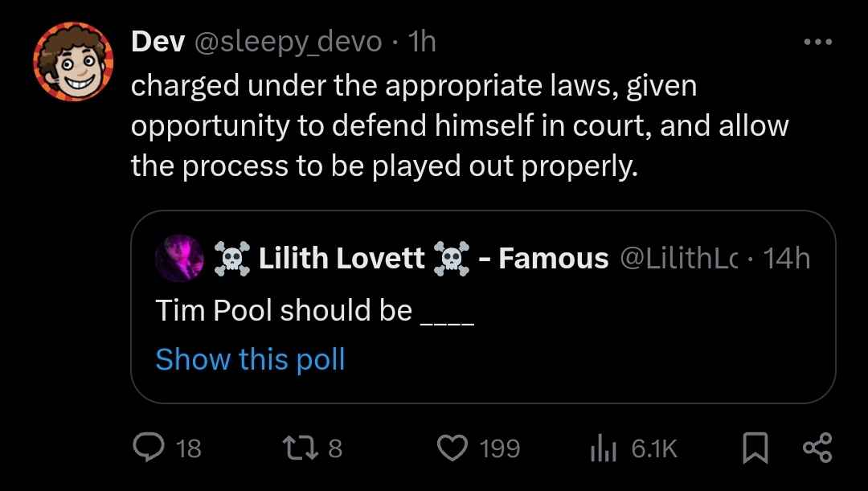This screenshot has height=491, width=868.
Task: Repost using the retweet arrows icon
Action: click(301, 448)
